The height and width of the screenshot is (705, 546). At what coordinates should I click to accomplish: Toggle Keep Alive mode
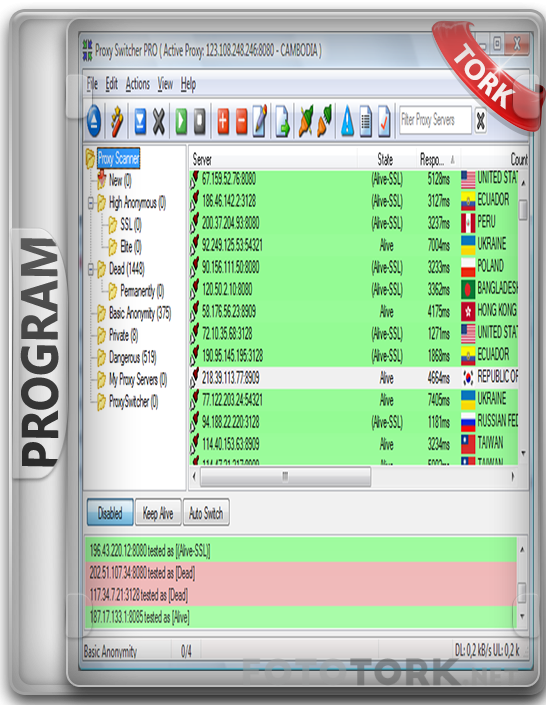click(158, 512)
